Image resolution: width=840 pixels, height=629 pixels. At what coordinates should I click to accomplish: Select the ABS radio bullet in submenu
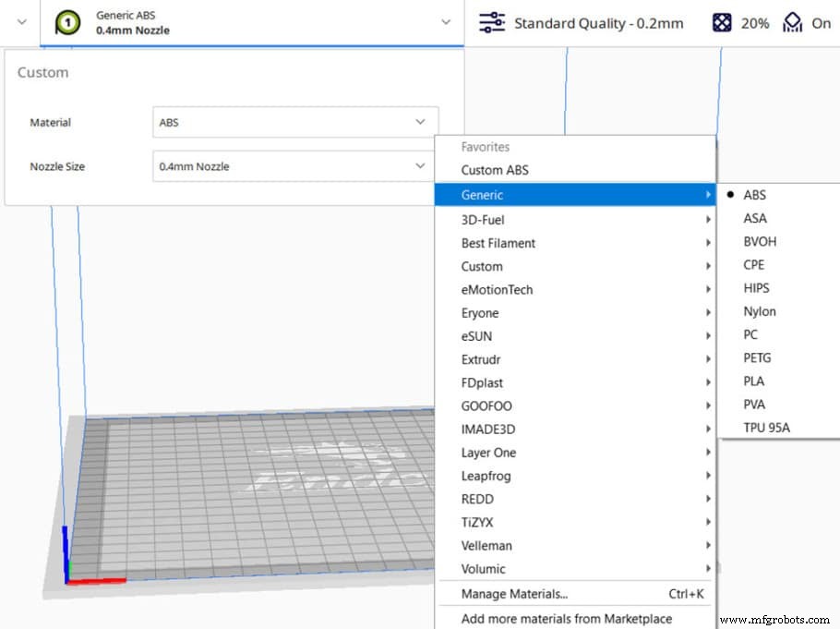(x=729, y=195)
